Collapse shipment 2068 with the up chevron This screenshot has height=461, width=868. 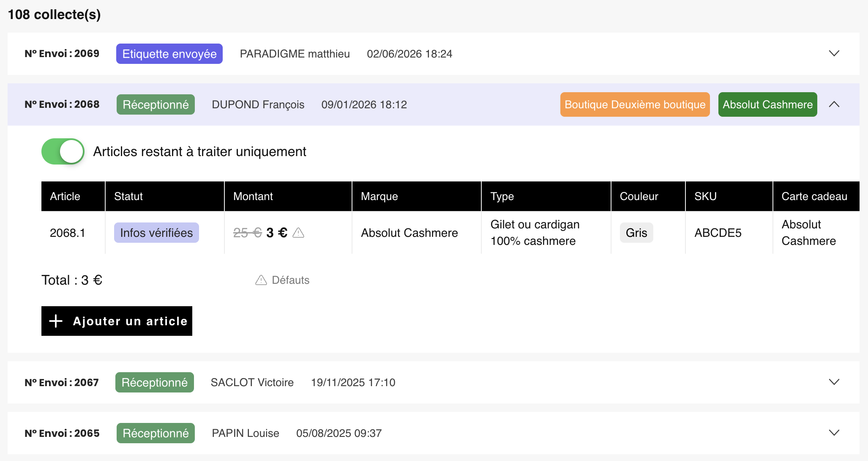click(x=834, y=104)
